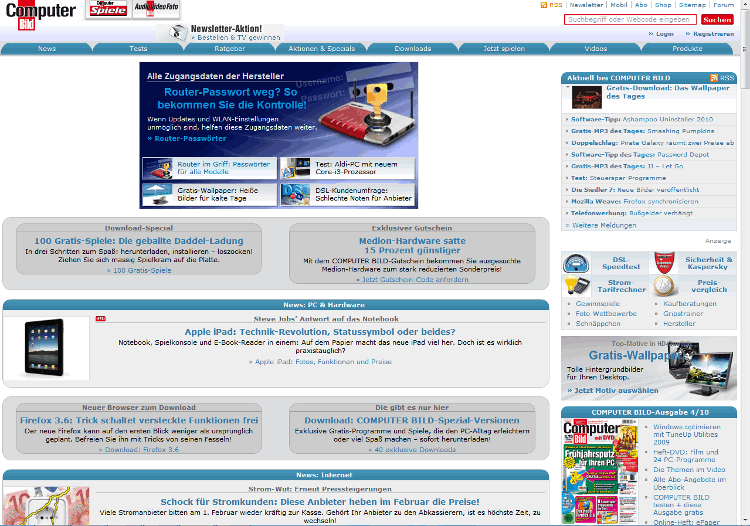The height and width of the screenshot is (526, 750).
Task: Click the Schnäppchen sidebar link
Action: [598, 324]
